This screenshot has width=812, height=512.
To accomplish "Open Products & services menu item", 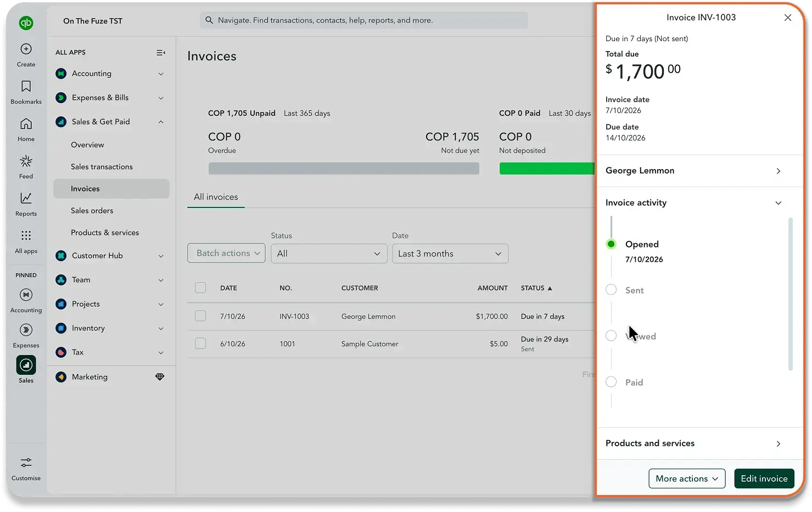I will pos(105,233).
